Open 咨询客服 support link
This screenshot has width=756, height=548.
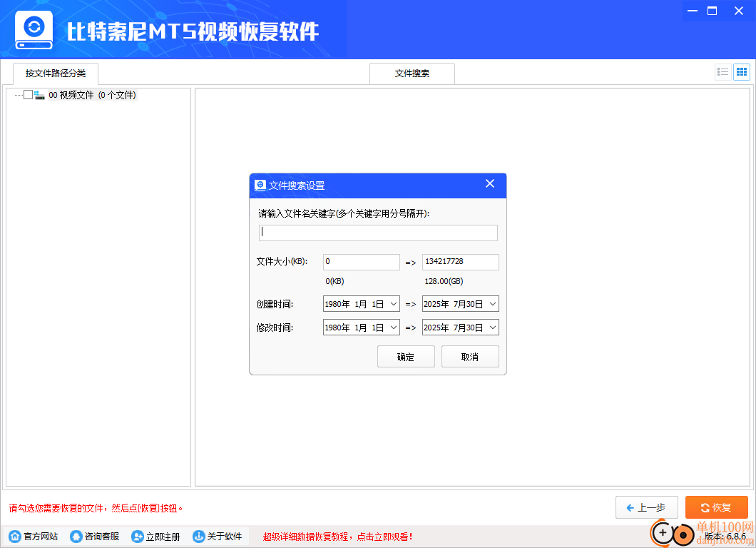tap(94, 537)
